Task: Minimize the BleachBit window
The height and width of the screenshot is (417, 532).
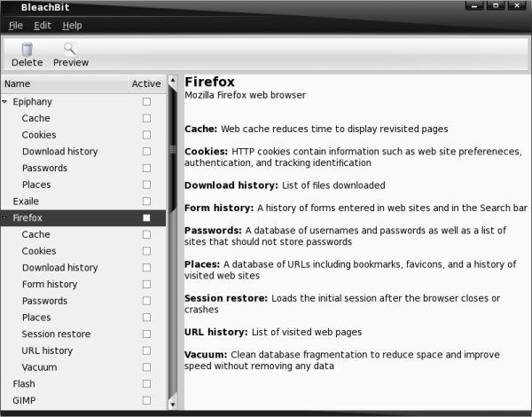Action: [x=474, y=5]
